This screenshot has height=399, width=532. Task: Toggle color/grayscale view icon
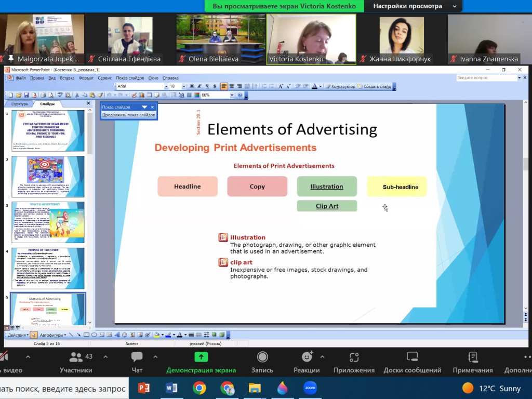pos(197,96)
